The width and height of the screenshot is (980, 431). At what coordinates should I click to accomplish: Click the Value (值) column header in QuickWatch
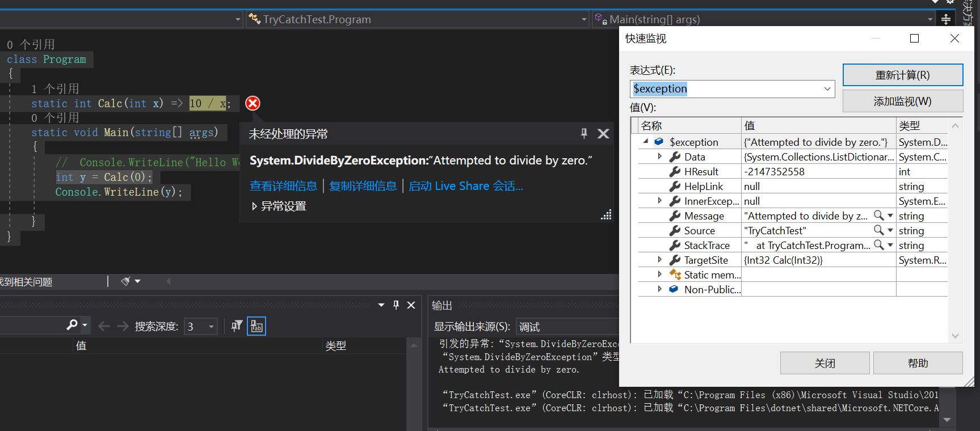coord(819,125)
